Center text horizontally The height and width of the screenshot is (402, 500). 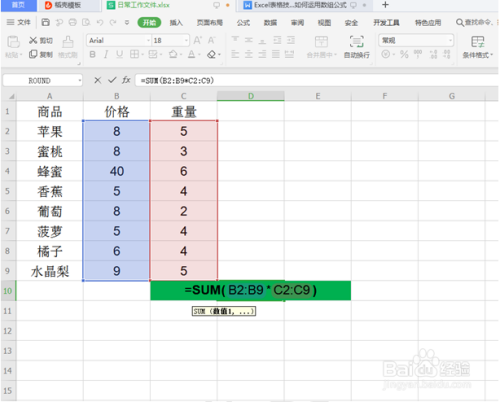tap(249, 54)
